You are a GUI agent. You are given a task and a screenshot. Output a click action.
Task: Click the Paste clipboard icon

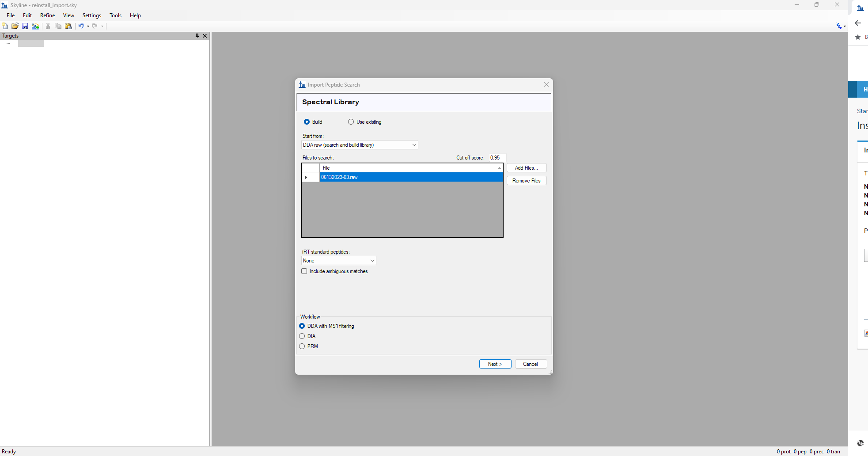[x=68, y=26]
